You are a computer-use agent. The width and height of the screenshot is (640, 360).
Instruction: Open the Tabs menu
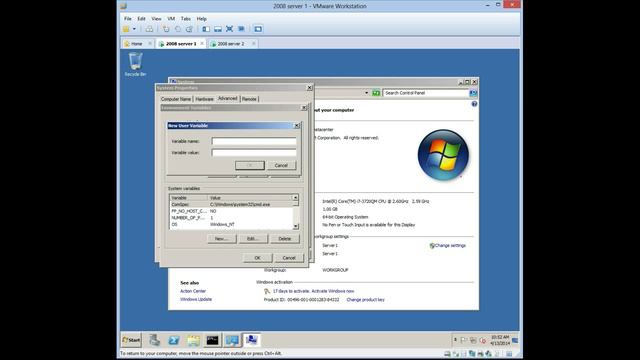[186, 19]
